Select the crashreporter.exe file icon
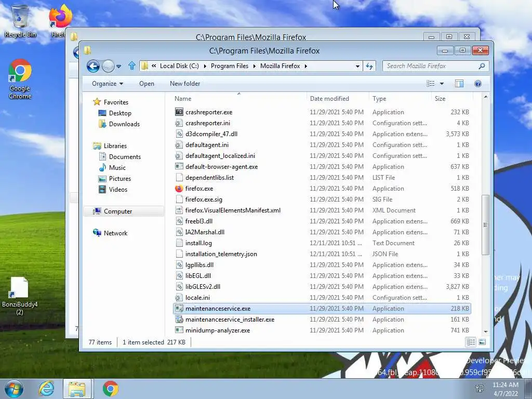The image size is (532, 399). point(179,112)
